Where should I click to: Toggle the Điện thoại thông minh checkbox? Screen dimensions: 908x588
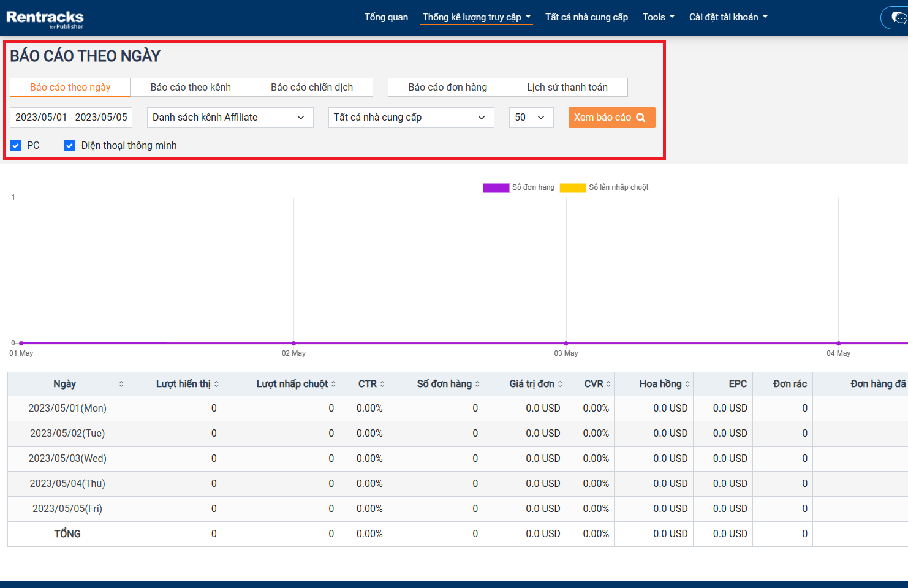pyautogui.click(x=69, y=146)
